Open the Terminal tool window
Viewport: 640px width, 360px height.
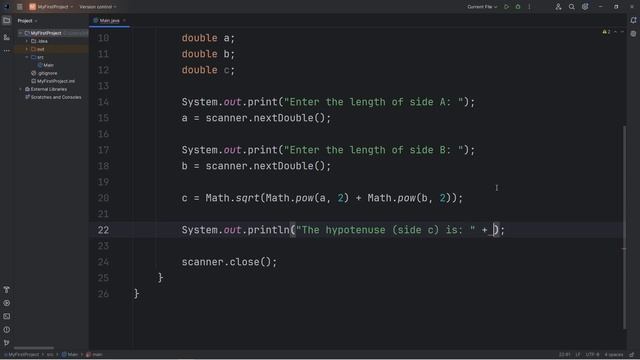click(7, 316)
